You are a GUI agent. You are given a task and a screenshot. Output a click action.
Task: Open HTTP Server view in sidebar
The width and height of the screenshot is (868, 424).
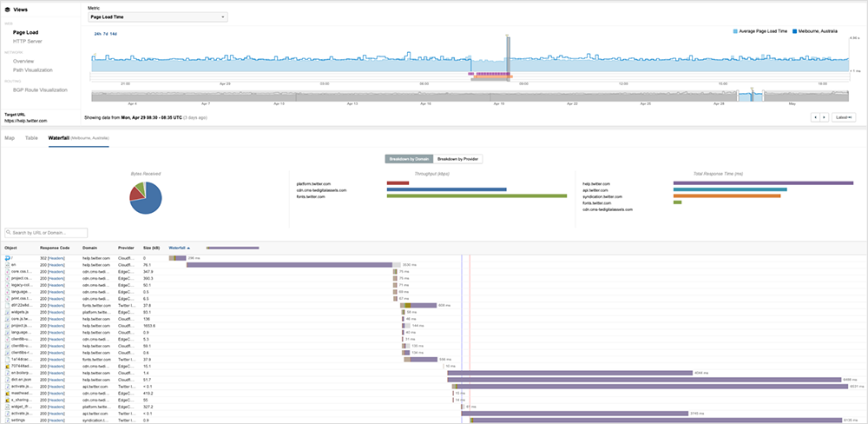(x=29, y=41)
